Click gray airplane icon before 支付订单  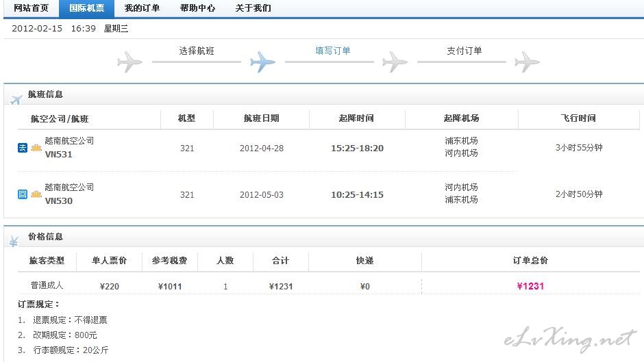pos(395,62)
